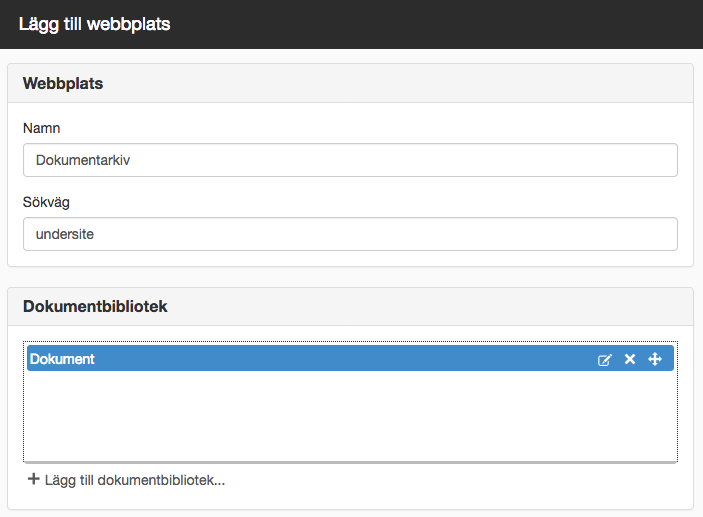This screenshot has width=703, height=517.
Task: Place cursor in undersite text
Action: (65, 234)
